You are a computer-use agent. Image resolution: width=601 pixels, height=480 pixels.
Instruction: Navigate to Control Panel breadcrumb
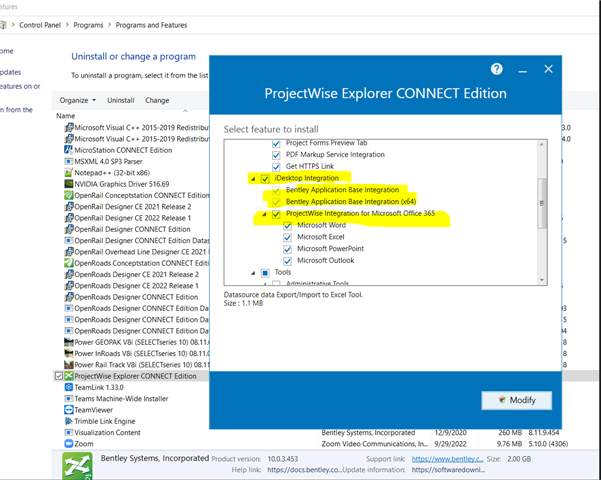(x=40, y=25)
